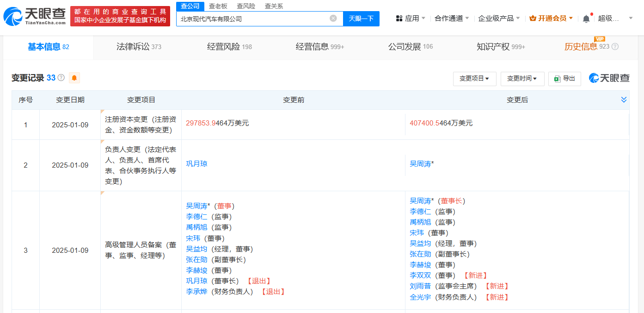644x313 pixels.
Task: Select the 查老板 search tab
Action: [218, 6]
